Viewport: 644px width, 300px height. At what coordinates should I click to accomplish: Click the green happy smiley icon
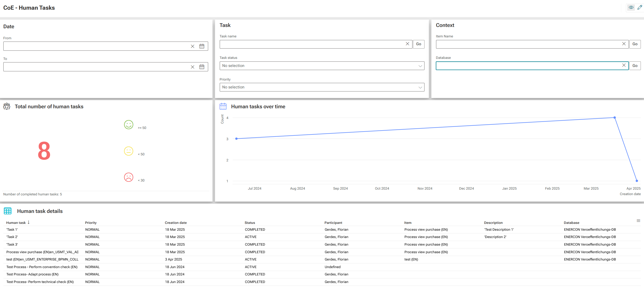click(x=129, y=125)
